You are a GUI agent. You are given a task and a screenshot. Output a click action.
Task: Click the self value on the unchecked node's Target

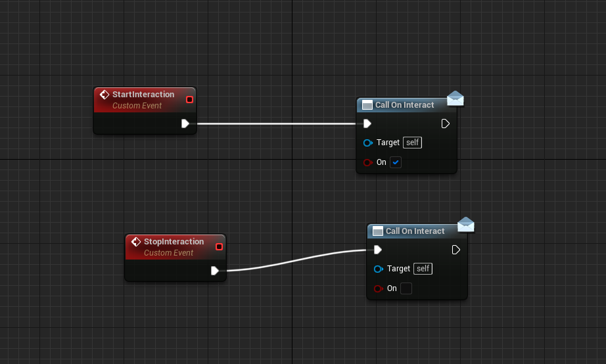point(423,269)
